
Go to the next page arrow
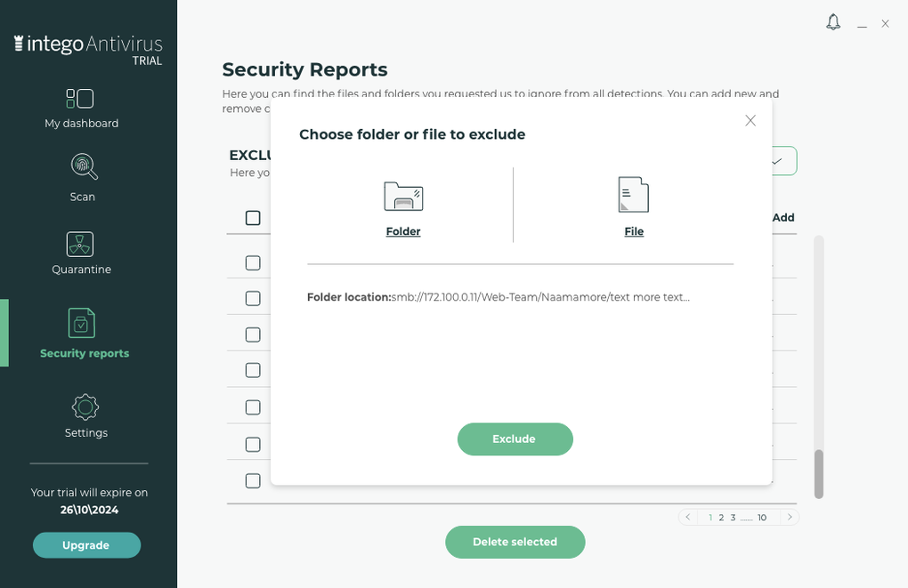tap(790, 518)
